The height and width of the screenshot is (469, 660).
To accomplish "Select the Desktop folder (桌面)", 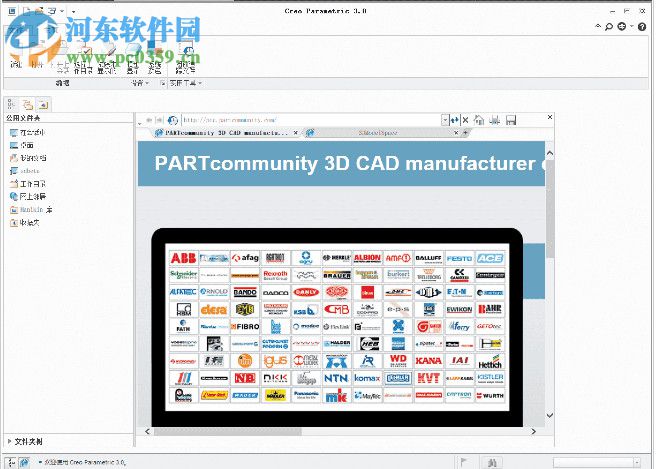I will [x=21, y=145].
